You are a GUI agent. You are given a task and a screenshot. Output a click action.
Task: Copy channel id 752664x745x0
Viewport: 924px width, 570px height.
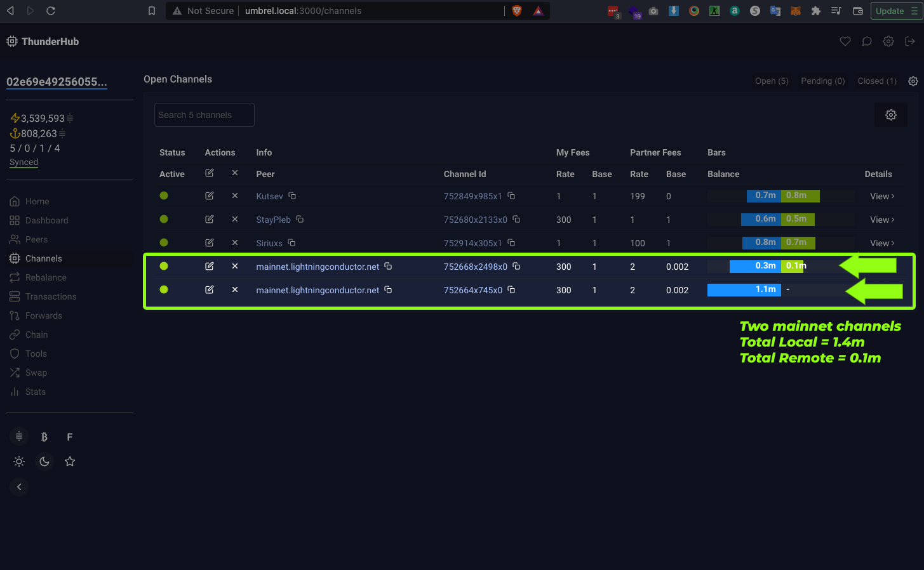[511, 289]
